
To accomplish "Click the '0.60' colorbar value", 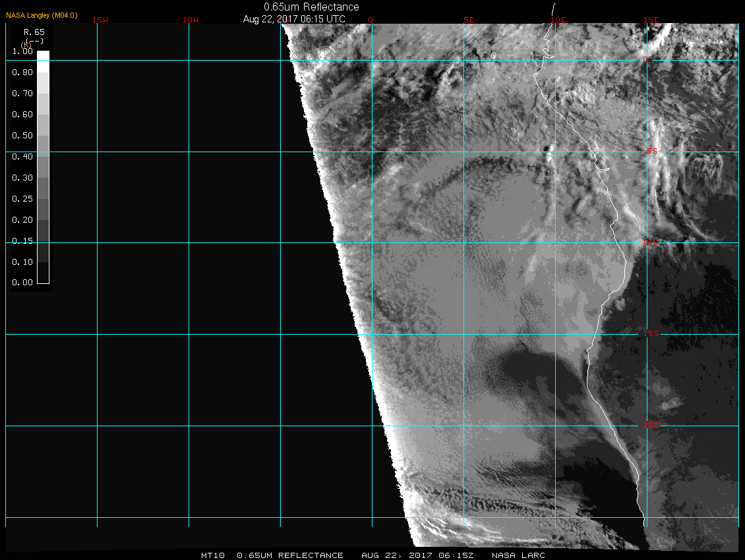I will [x=22, y=115].
